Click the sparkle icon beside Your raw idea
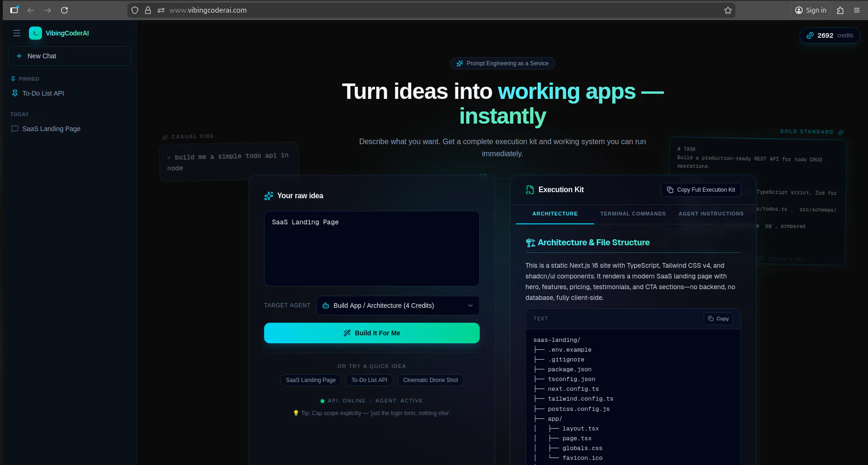868x465 pixels. [269, 196]
